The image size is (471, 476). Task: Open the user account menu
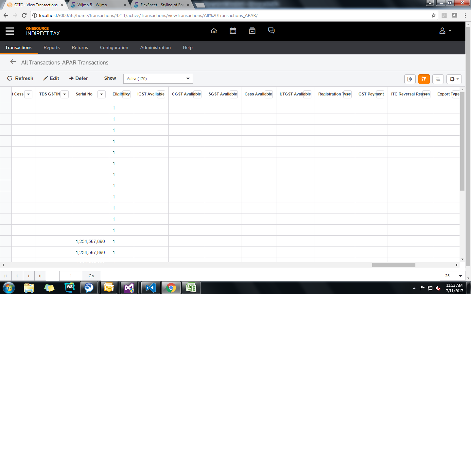tap(445, 31)
